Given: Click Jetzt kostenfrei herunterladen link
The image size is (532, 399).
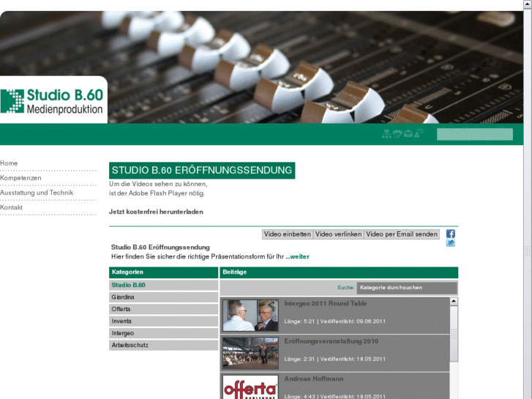Looking at the screenshot, I should [x=156, y=212].
